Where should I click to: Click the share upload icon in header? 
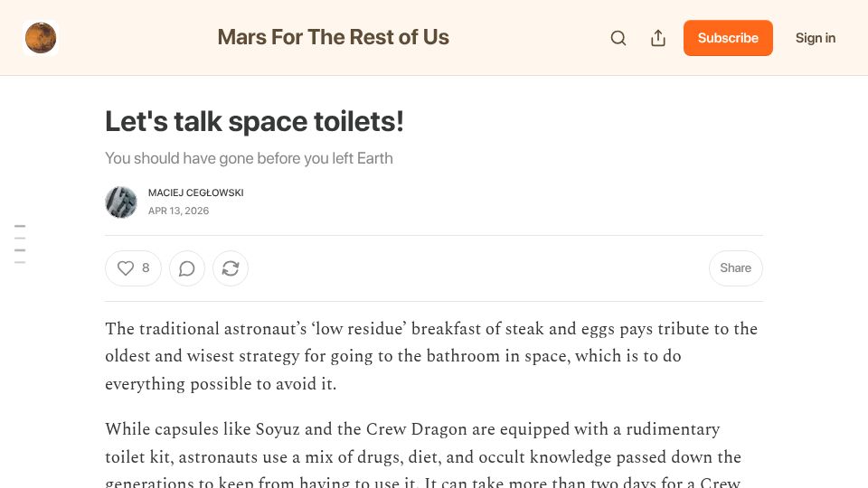coord(658,38)
